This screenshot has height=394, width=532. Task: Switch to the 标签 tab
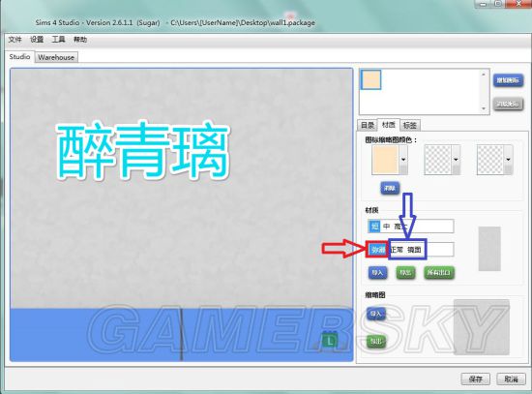point(410,125)
